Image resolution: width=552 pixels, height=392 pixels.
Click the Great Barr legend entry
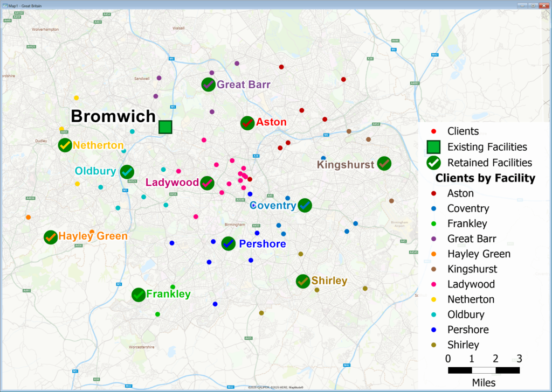(x=472, y=239)
